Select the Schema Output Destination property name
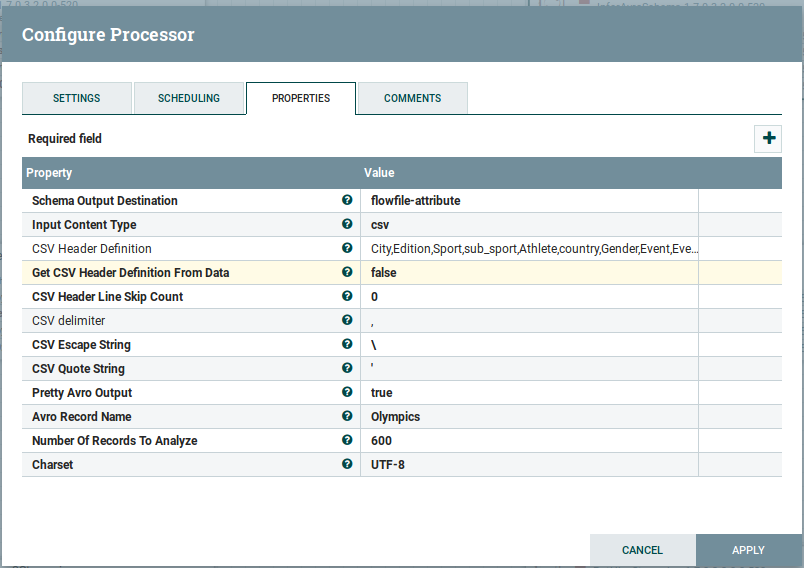This screenshot has height=568, width=804. pyautogui.click(x=105, y=200)
